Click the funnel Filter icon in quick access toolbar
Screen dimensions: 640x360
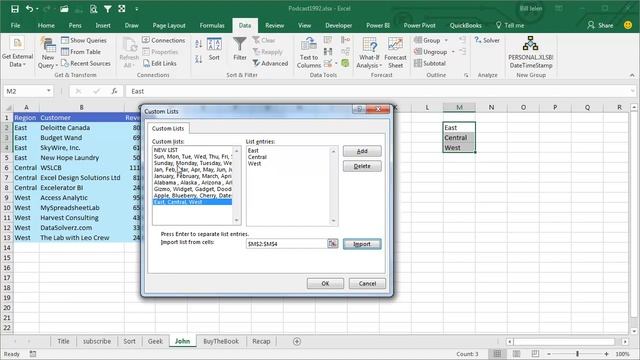[x=107, y=9]
